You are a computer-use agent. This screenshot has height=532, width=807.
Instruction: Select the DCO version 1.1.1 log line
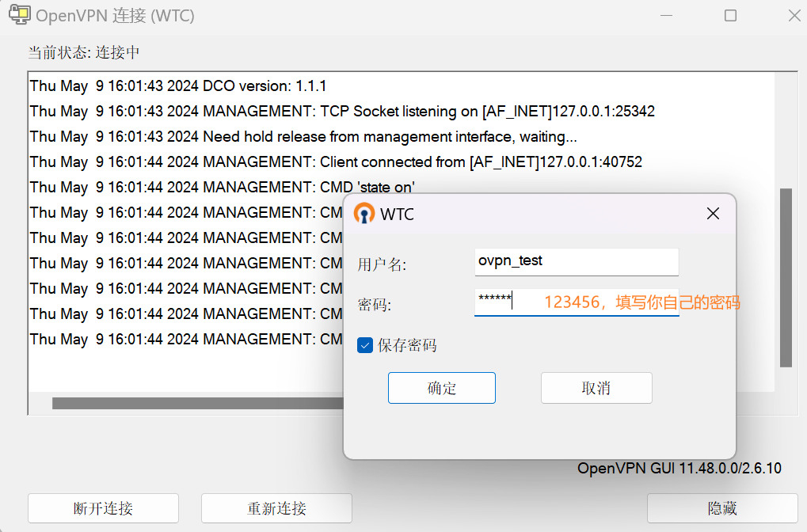coord(178,85)
